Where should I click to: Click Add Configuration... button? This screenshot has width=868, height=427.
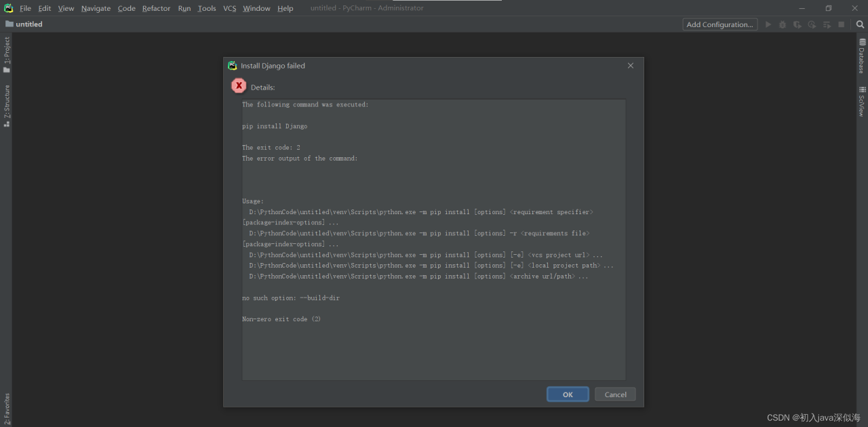(720, 24)
